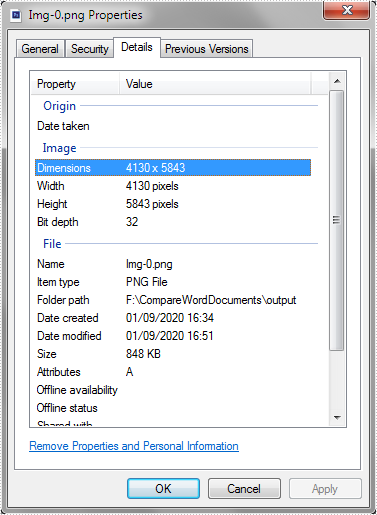Open the Previous Versions tab
The width and height of the screenshot is (377, 515).
tap(207, 49)
